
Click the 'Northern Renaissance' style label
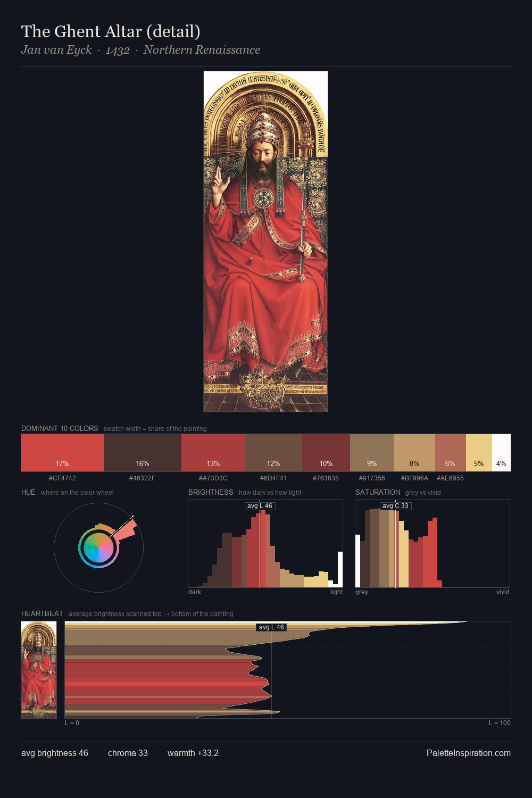pyautogui.click(x=202, y=50)
